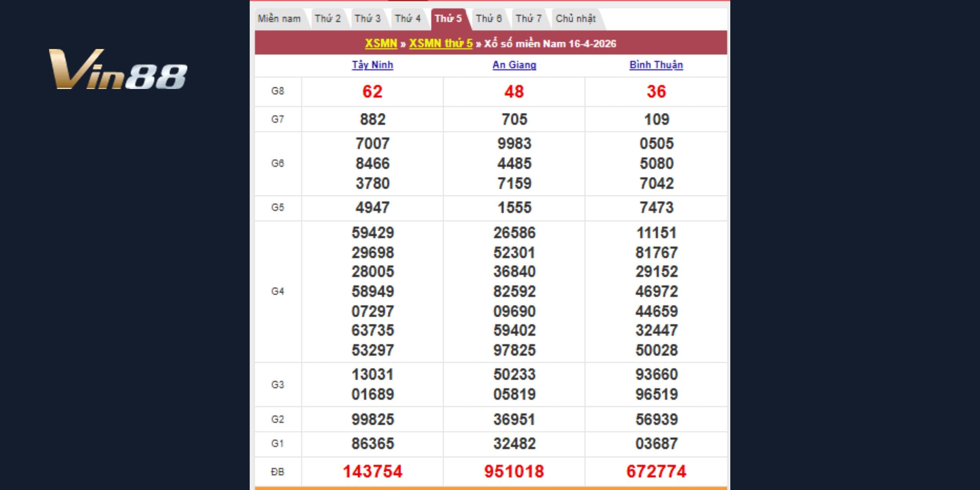The height and width of the screenshot is (490, 980).
Task: Open the XSMN thứ 5 breadcrumb link
Action: pos(441,44)
